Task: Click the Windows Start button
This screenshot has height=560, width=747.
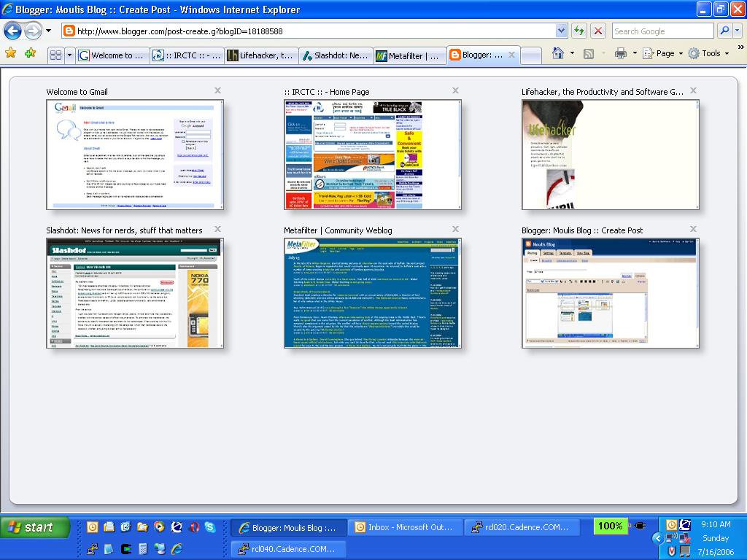Action: coord(35,528)
